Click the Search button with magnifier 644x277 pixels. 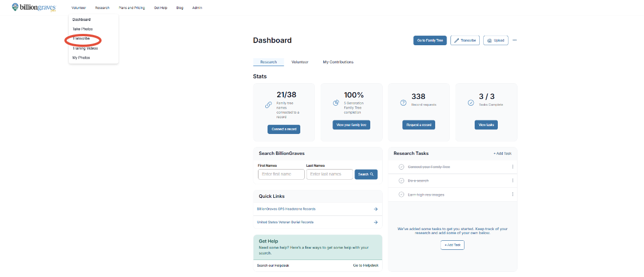366,175
